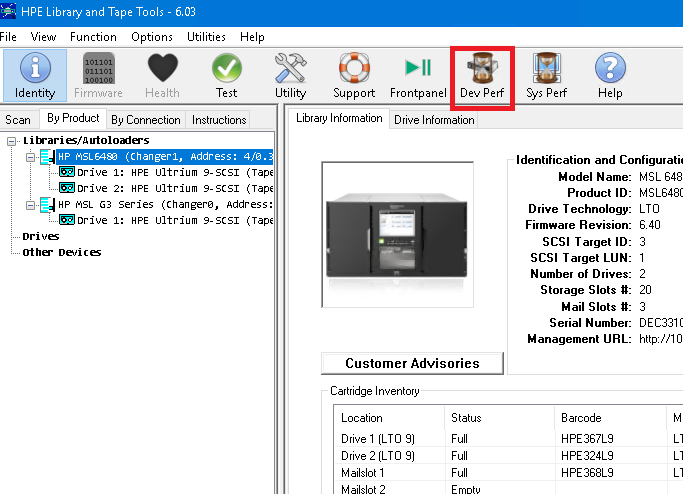Switch to the Scan tab
This screenshot has height=494, width=683.
(x=18, y=120)
